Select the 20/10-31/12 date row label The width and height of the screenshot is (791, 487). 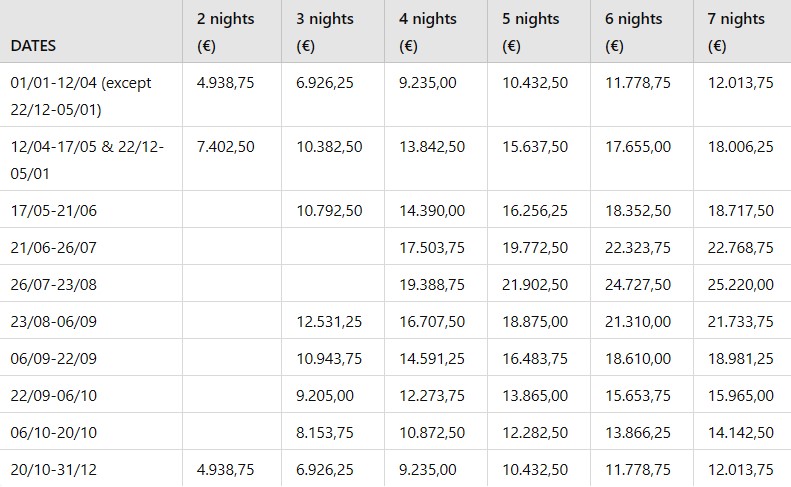tap(53, 469)
